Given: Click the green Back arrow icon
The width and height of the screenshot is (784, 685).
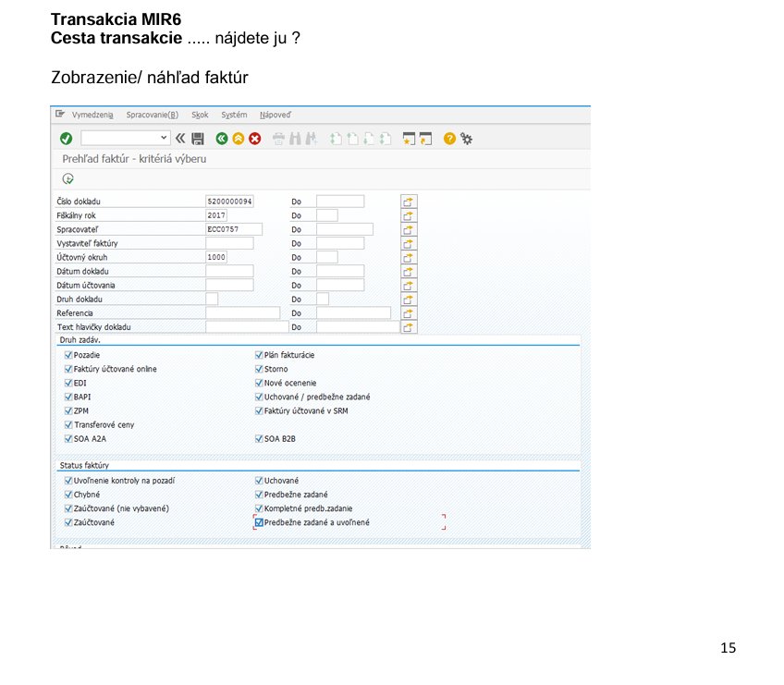Looking at the screenshot, I should coord(222,139).
